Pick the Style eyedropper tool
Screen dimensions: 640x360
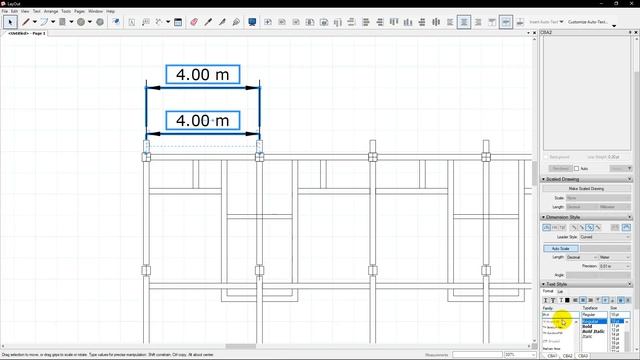[x=208, y=22]
